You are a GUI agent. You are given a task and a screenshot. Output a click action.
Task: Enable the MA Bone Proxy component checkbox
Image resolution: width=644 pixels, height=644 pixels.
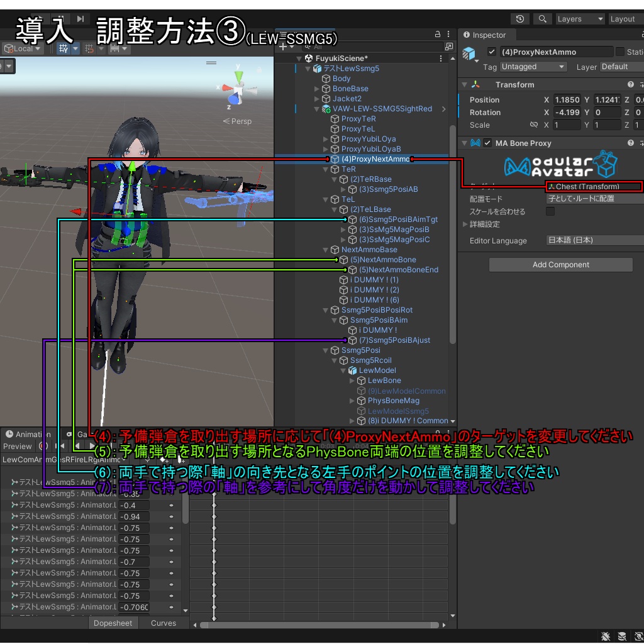coord(487,143)
